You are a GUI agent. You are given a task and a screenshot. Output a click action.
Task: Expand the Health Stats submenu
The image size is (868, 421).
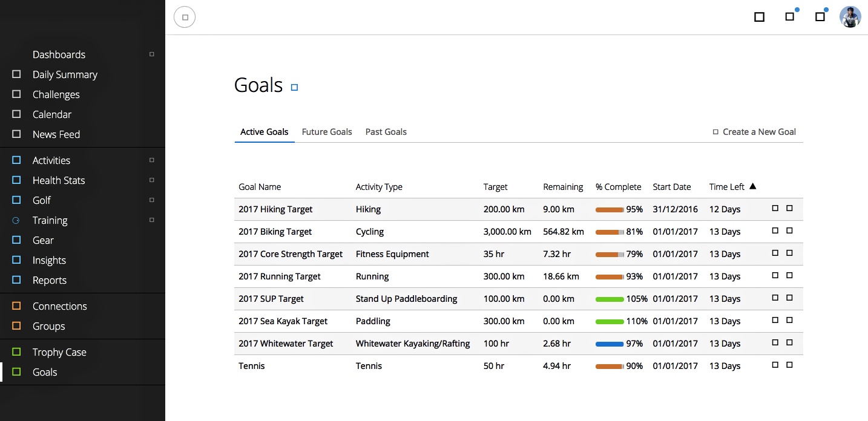click(152, 180)
